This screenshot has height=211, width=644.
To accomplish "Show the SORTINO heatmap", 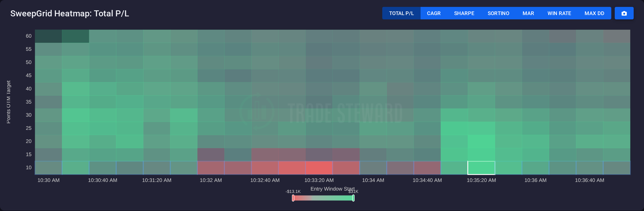I will [498, 13].
